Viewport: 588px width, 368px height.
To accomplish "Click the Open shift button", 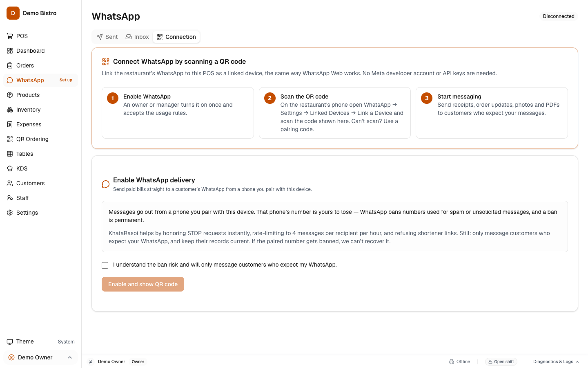I will [501, 361].
